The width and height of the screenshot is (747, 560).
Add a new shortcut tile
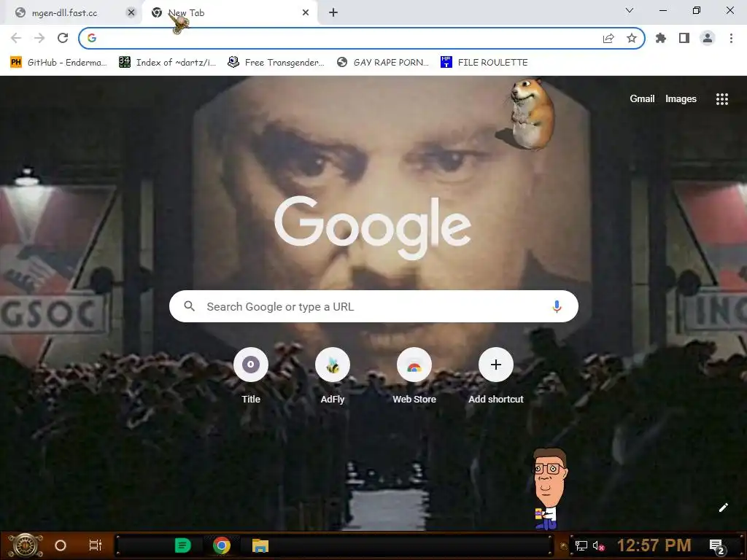(x=496, y=376)
